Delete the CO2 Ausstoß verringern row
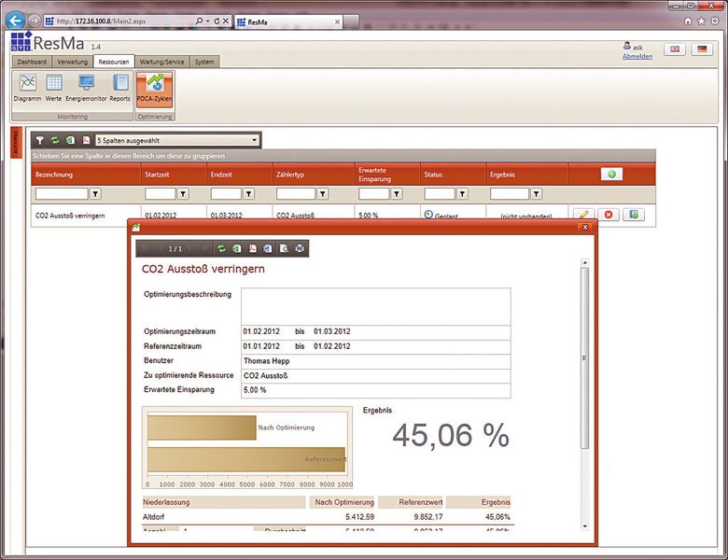This screenshot has width=728, height=560. tap(609, 215)
